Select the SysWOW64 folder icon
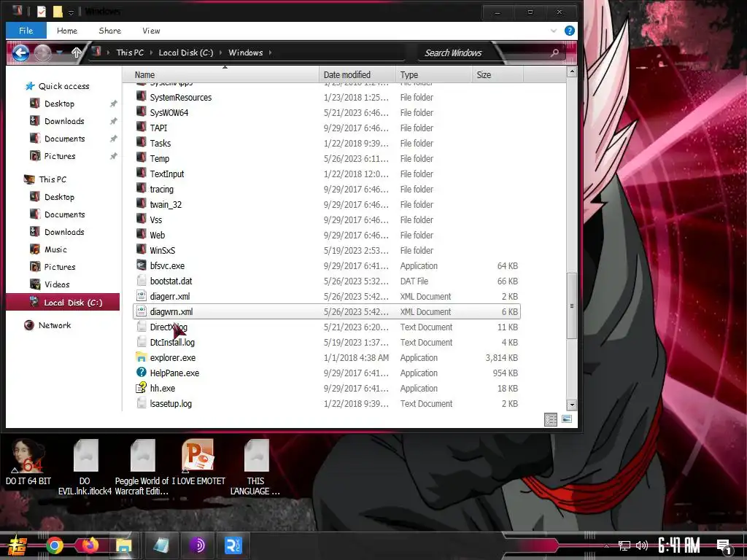The image size is (747, 560). [141, 112]
